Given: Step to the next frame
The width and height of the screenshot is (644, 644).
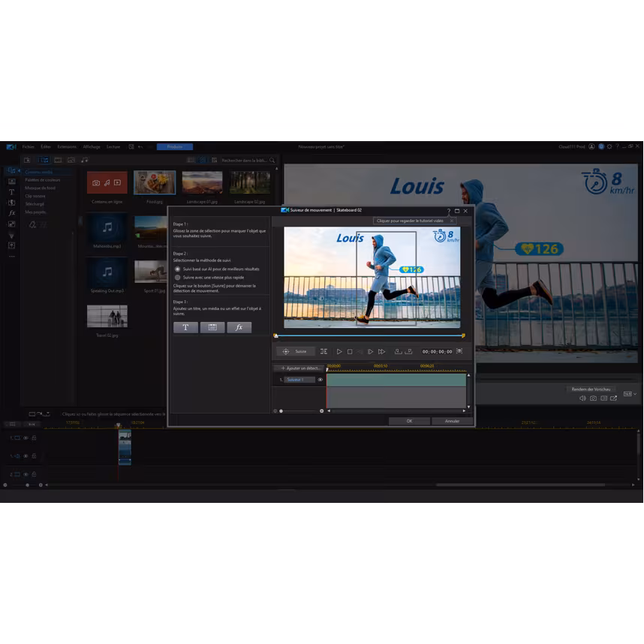Looking at the screenshot, I should [370, 351].
